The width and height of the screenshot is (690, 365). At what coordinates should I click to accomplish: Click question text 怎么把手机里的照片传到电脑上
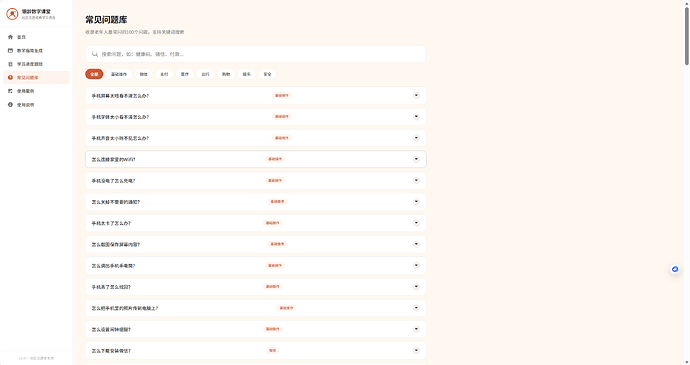point(125,308)
